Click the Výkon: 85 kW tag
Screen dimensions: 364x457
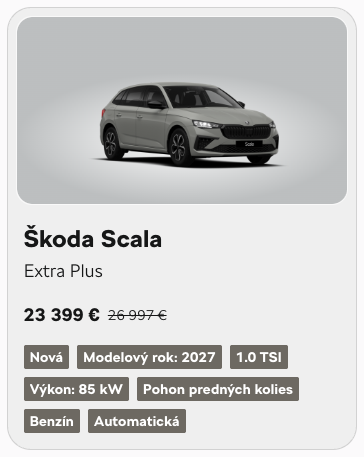(76, 389)
